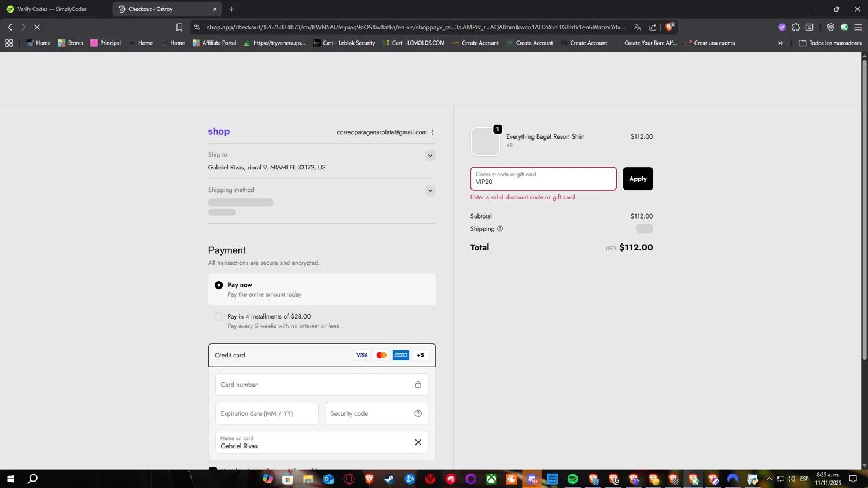This screenshot has height=488, width=868.
Task: Click the green profile avatar icon
Action: pyautogui.click(x=844, y=27)
